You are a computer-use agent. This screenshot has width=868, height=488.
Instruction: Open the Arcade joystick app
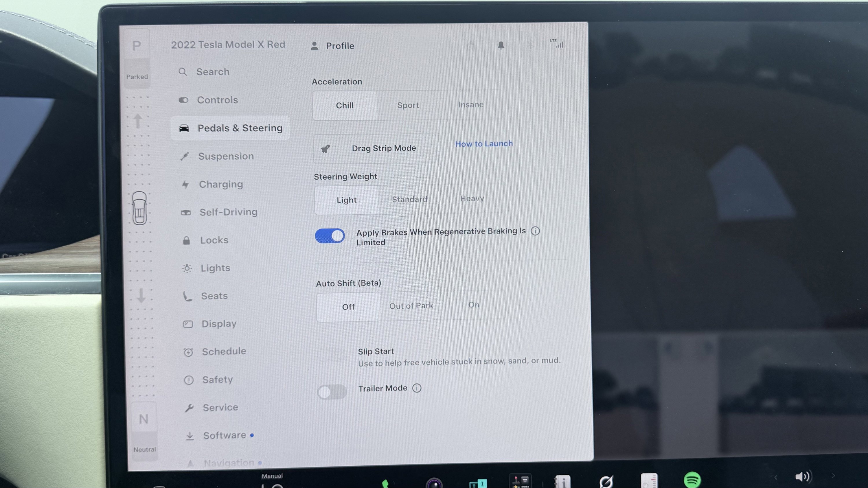tap(520, 481)
